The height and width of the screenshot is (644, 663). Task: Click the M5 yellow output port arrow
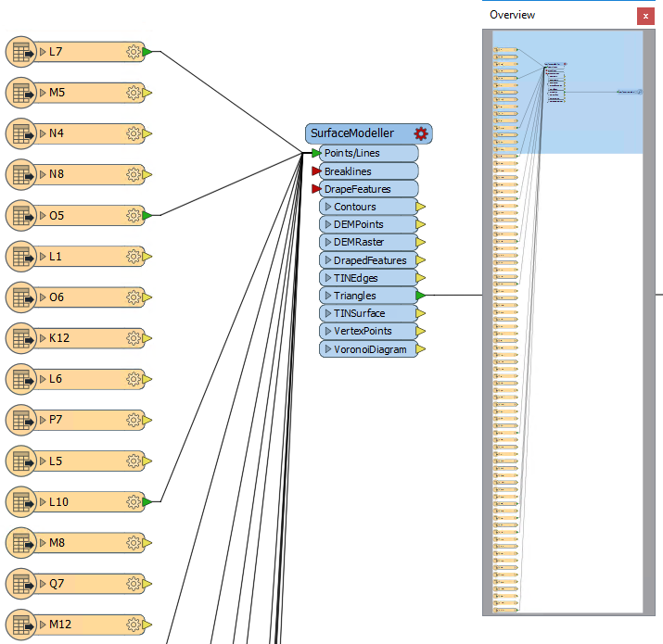[x=147, y=93]
